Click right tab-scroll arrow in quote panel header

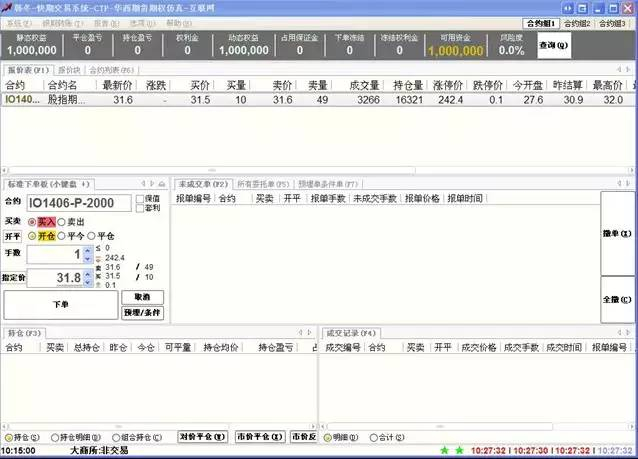pyautogui.click(x=628, y=70)
